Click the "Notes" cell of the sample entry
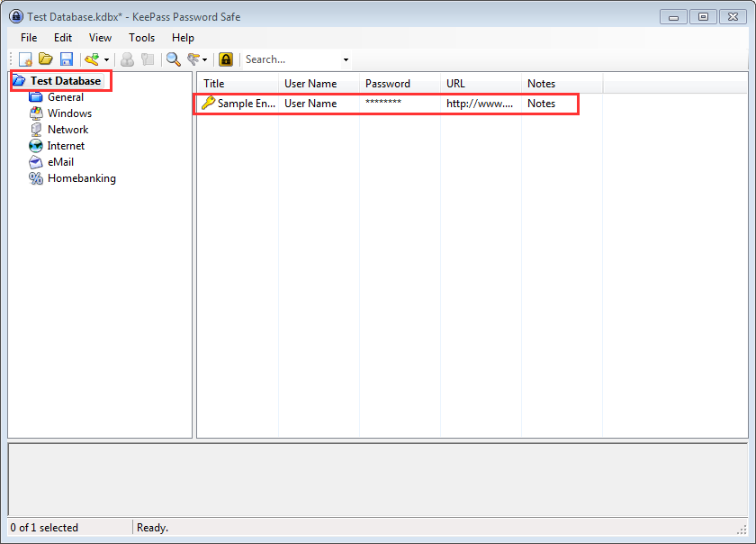This screenshot has height=544, width=756. 542,104
